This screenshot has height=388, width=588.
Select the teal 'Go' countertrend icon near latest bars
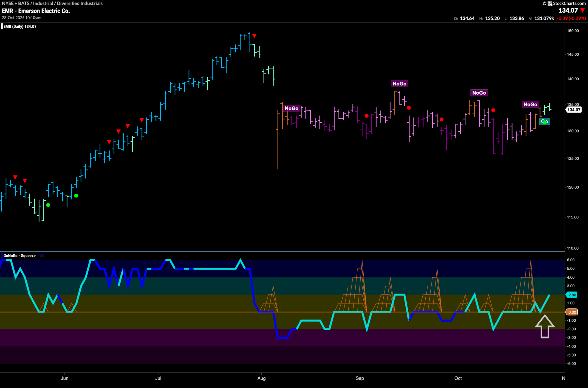(x=544, y=122)
